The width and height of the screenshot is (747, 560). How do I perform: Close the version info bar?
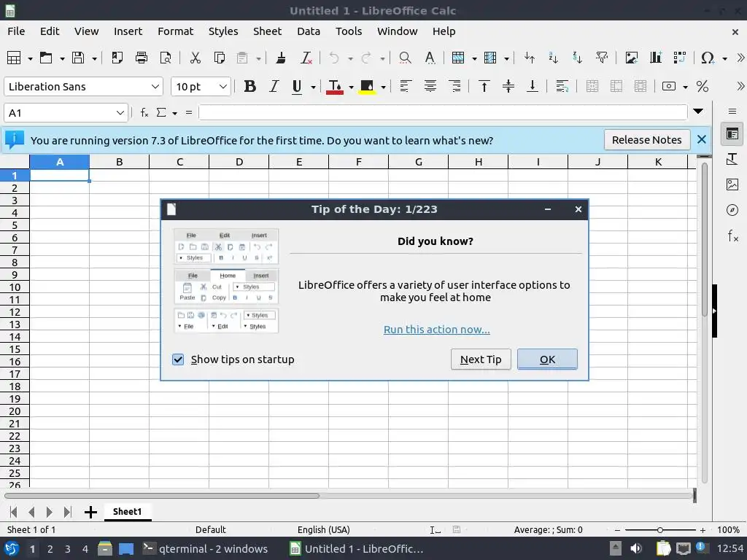click(701, 139)
